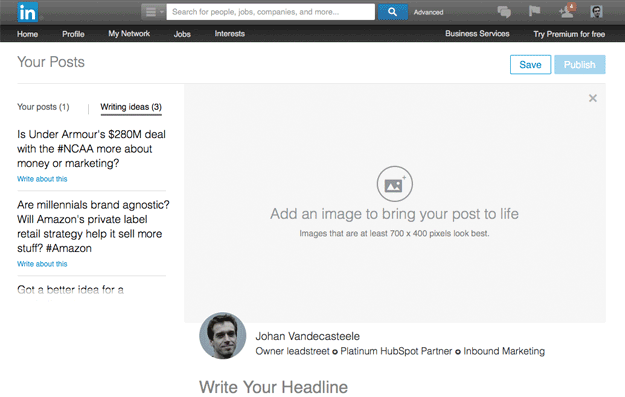
Task: Open the Jobs menu
Action: tap(182, 34)
